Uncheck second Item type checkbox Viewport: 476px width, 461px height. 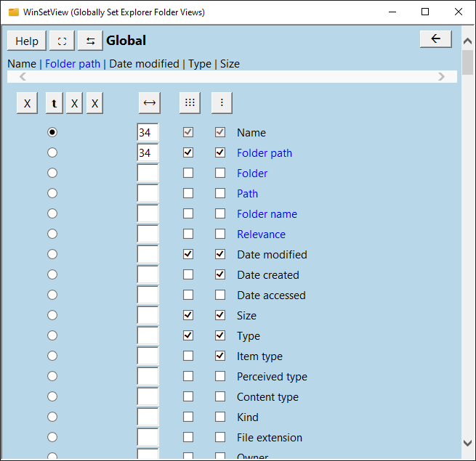220,356
